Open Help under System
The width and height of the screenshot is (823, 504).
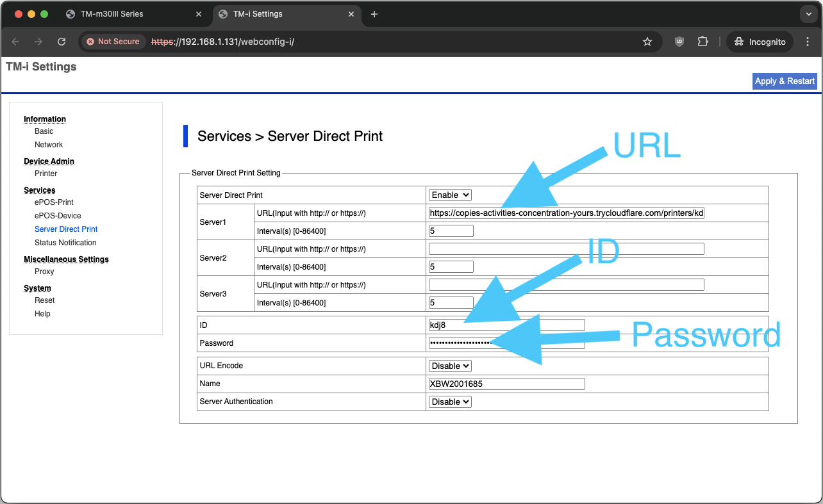click(42, 314)
